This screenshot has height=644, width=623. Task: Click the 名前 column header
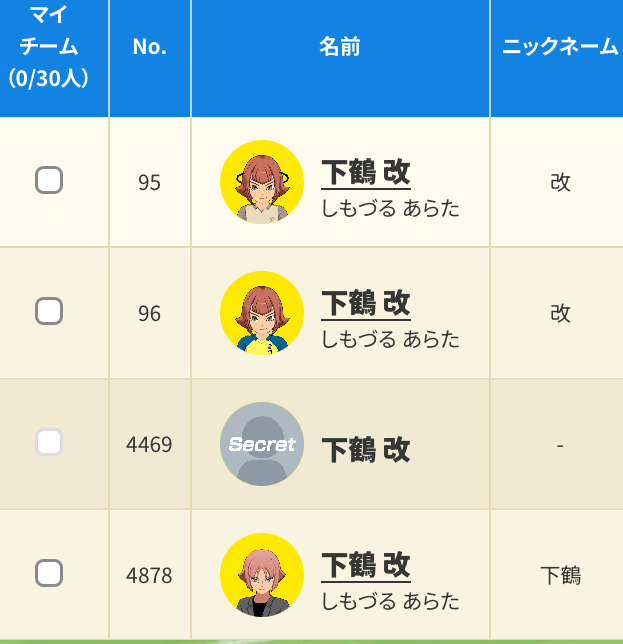[340, 47]
